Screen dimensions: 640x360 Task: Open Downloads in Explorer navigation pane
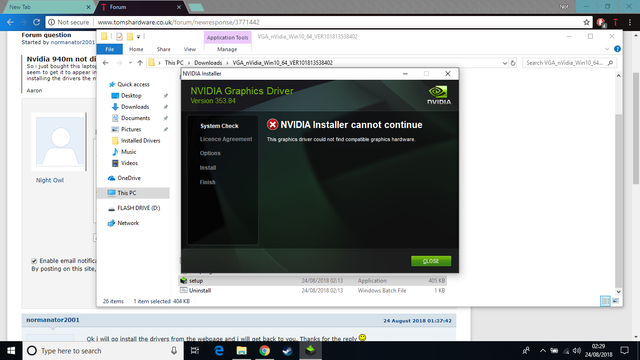point(135,107)
